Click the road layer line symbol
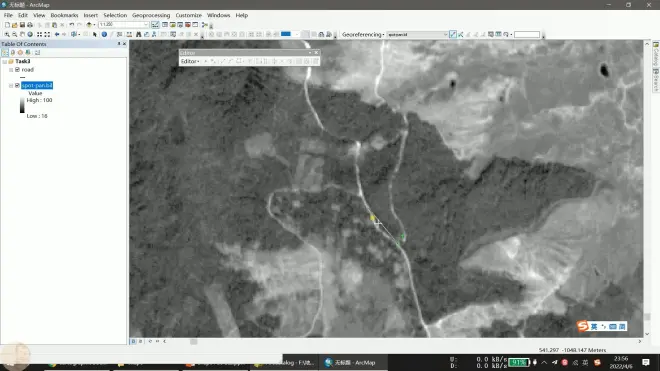The width and height of the screenshot is (660, 371). coord(23,77)
